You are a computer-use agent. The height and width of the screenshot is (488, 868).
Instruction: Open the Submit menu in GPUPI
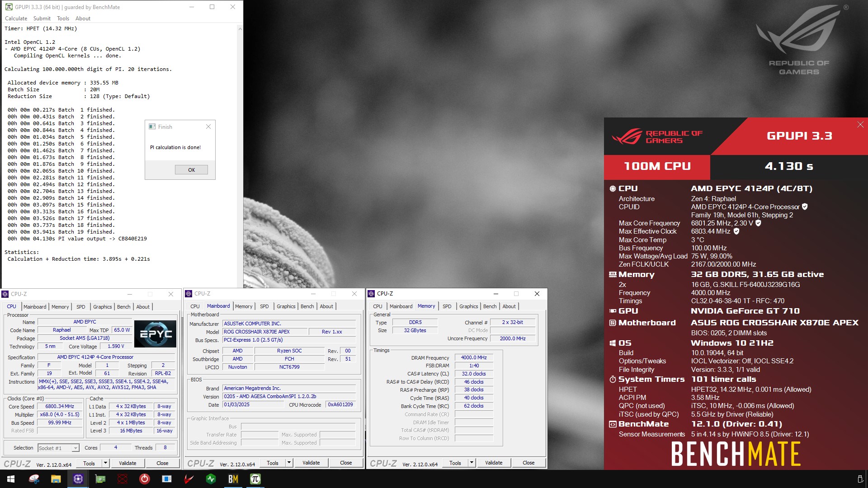[42, 19]
